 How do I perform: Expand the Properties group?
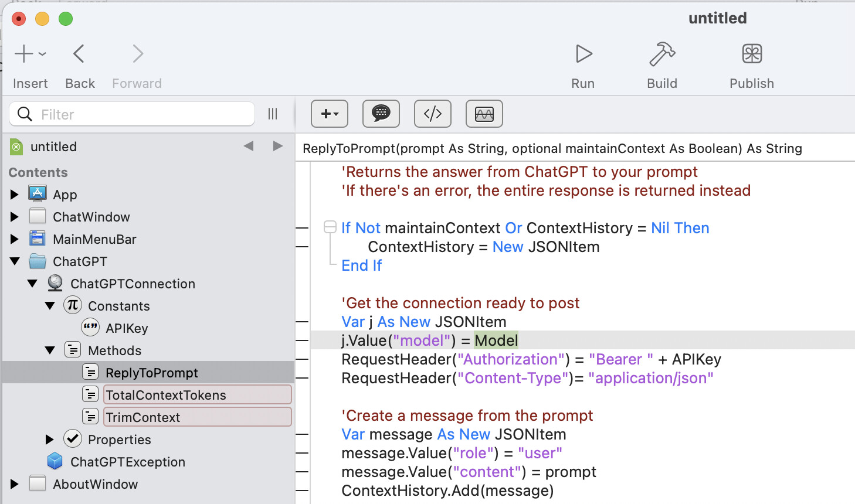pyautogui.click(x=50, y=440)
